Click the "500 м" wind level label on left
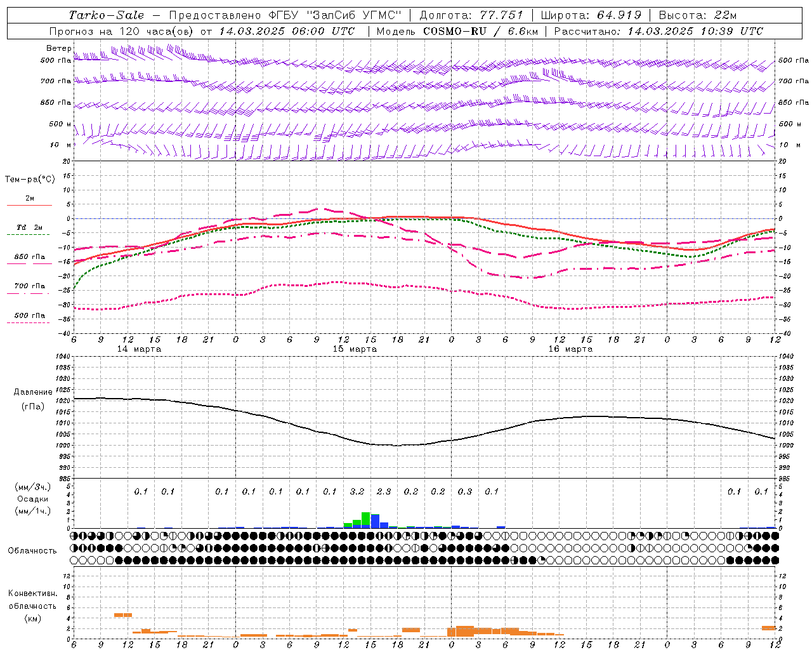The height and width of the screenshot is (650, 812). click(60, 124)
